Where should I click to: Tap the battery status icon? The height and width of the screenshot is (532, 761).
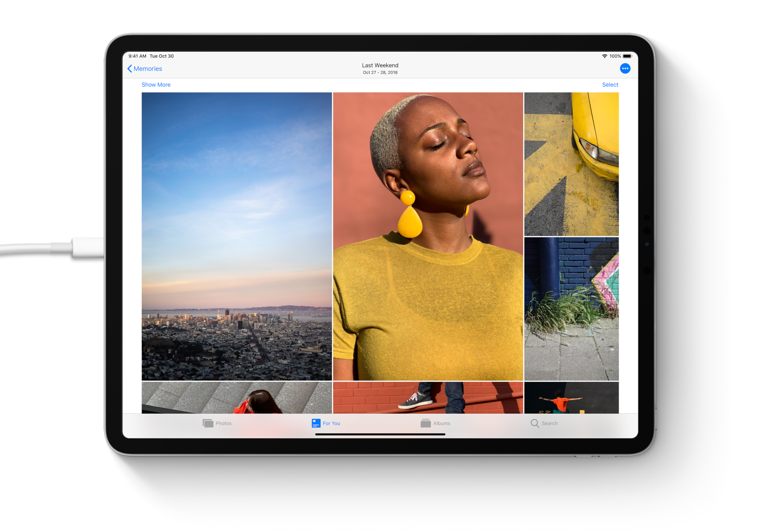[x=627, y=56]
